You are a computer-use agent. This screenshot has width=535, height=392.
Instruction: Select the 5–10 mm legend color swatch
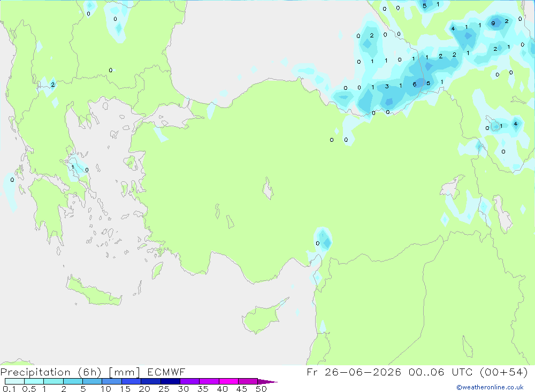(93, 381)
